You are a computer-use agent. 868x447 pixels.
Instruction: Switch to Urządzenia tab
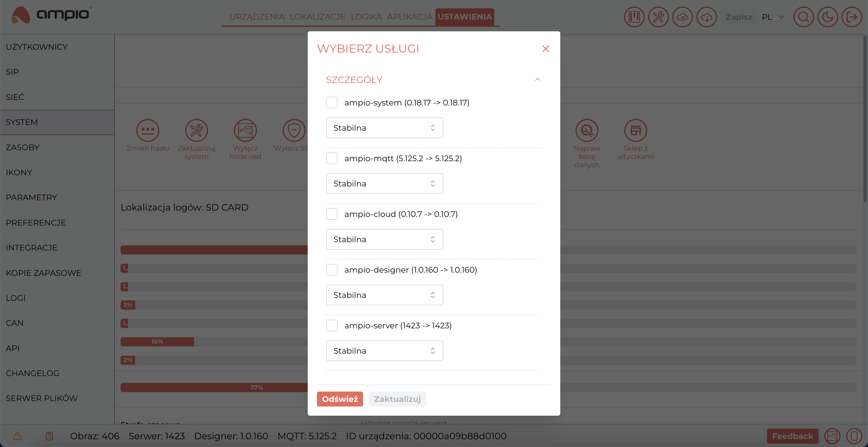[257, 17]
